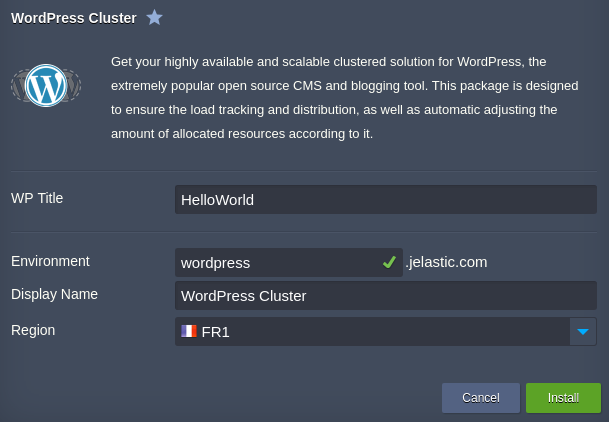Click the 'WordPress Cluster' dialog title text
Viewport: 609px width, 422px height.
74,17
